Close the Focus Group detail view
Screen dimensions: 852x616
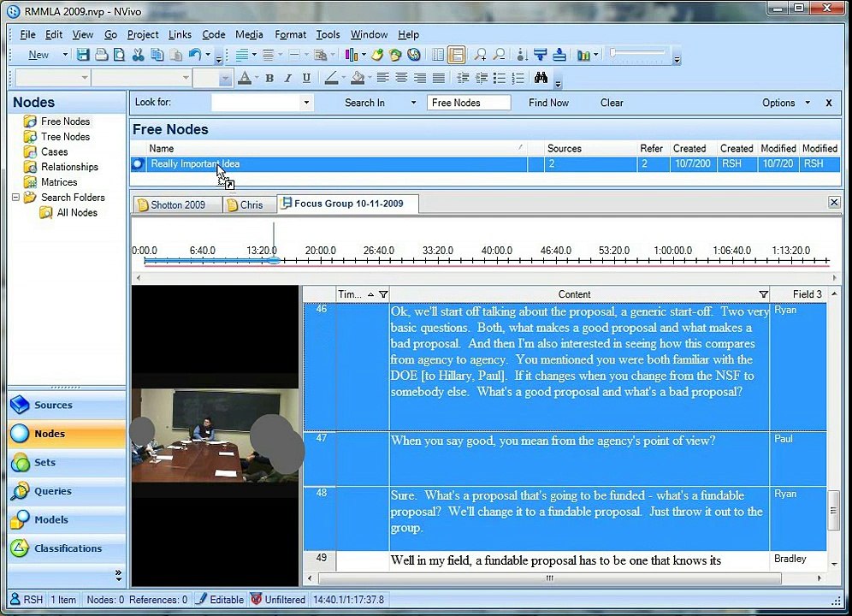point(834,203)
